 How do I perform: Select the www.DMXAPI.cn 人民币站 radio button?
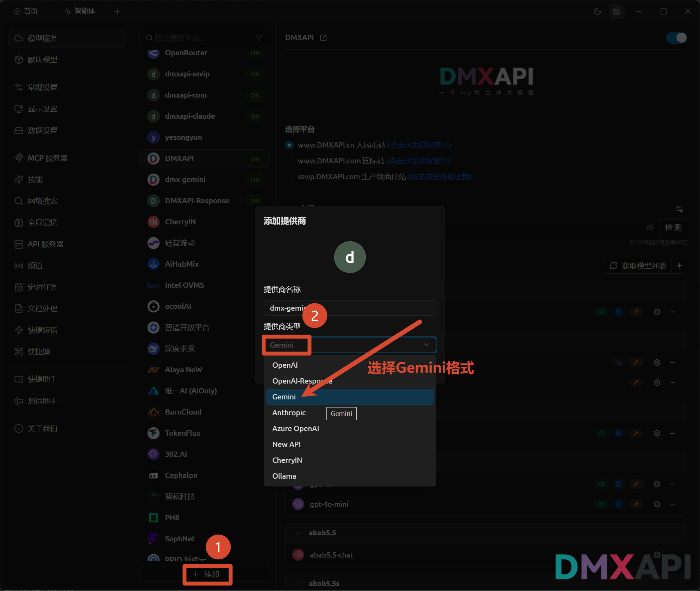point(289,145)
